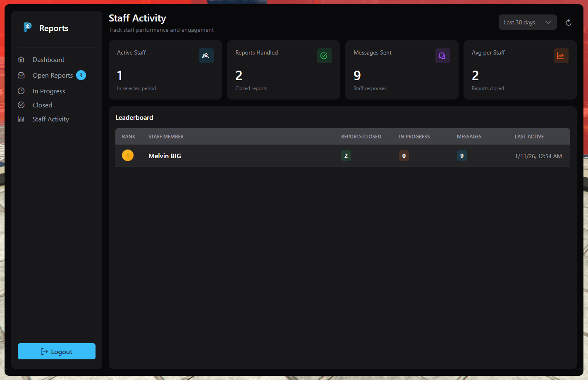Click the Rank column header
This screenshot has height=380, width=588.
129,137
